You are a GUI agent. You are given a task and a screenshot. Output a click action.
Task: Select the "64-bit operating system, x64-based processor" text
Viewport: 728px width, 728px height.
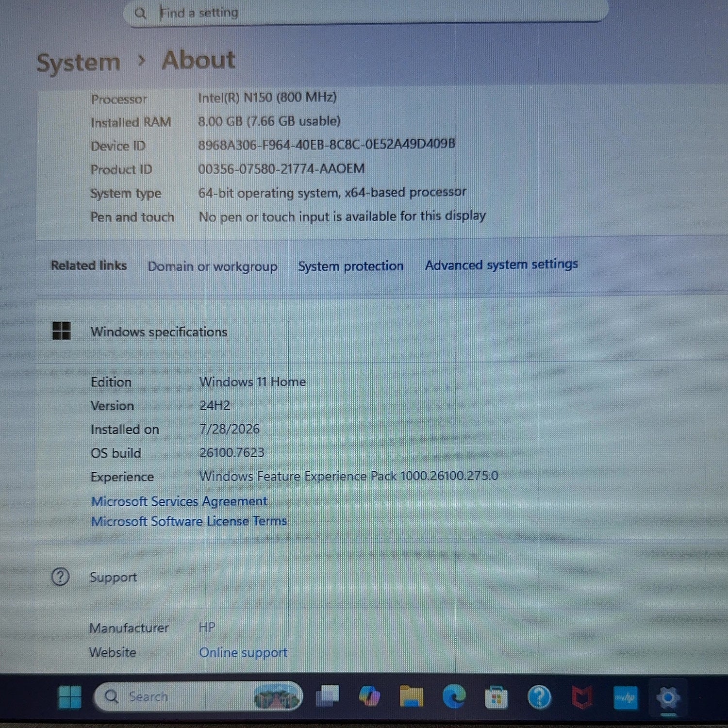(x=332, y=193)
